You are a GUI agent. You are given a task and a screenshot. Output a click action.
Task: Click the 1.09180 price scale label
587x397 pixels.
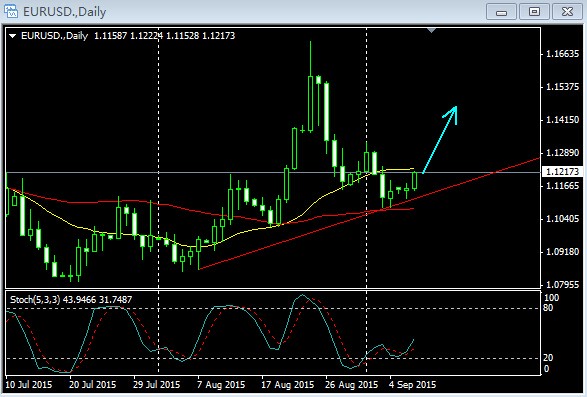pyautogui.click(x=562, y=252)
